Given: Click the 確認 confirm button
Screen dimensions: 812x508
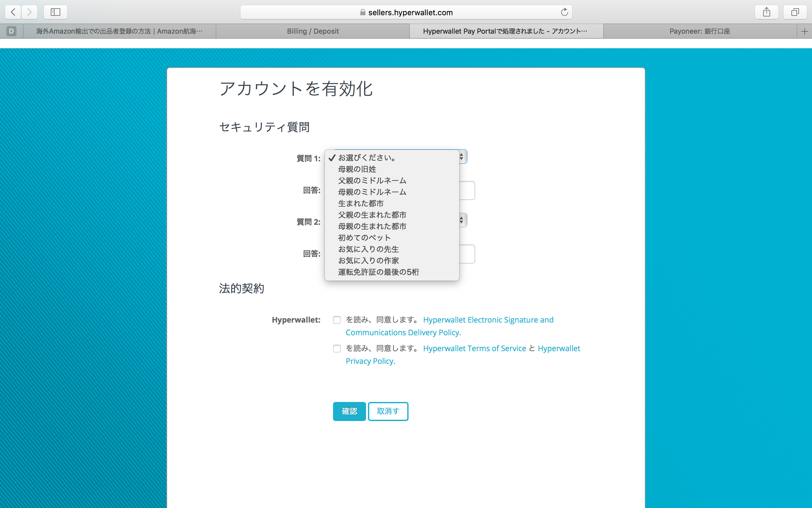Looking at the screenshot, I should click(349, 411).
